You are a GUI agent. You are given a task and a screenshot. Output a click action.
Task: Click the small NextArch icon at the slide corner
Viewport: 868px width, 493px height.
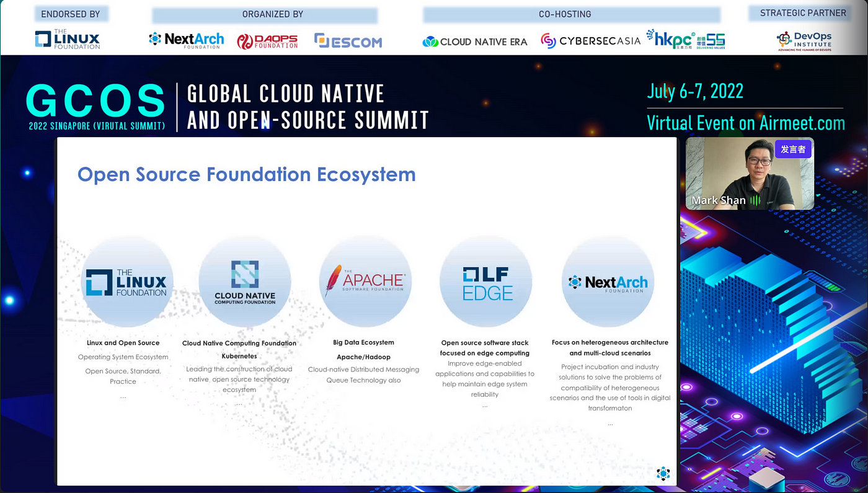coord(663,474)
